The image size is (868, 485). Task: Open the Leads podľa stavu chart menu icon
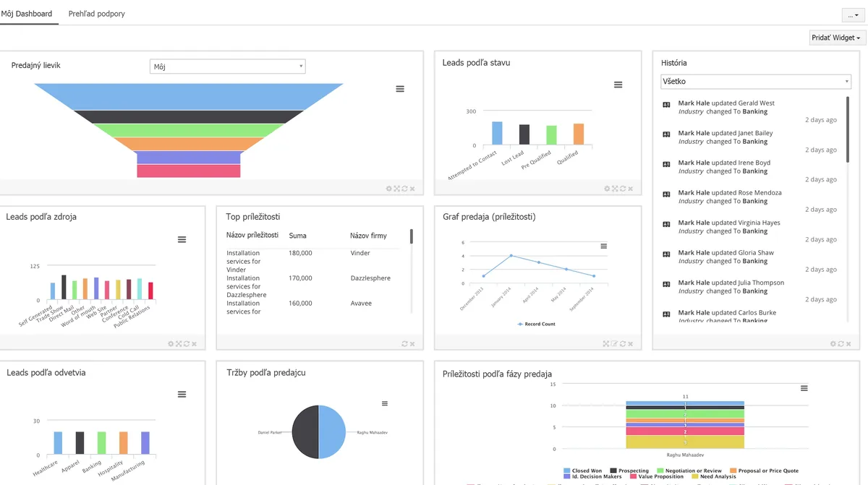[x=618, y=85]
